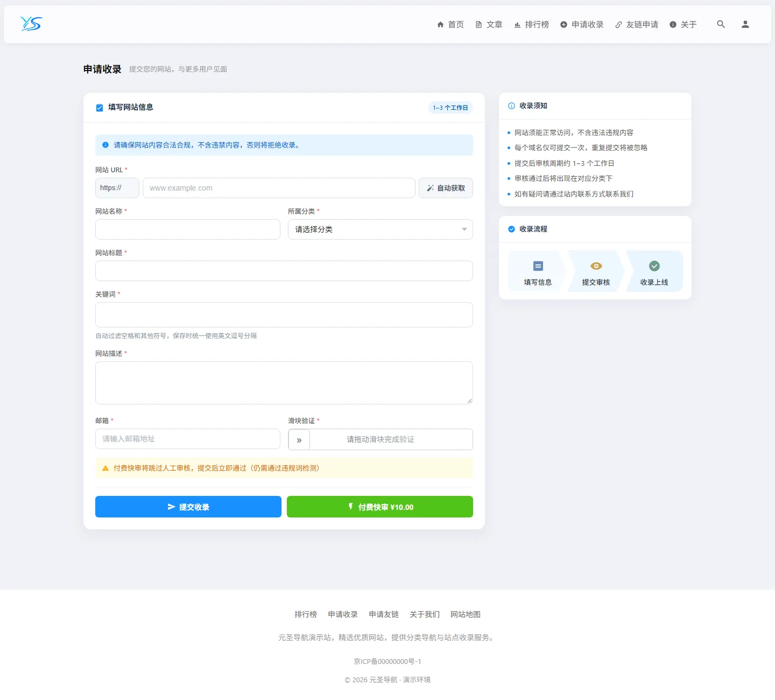Viewport: 775px width, 700px height.
Task: Open 友链申请 in top navigation
Action: pos(637,24)
